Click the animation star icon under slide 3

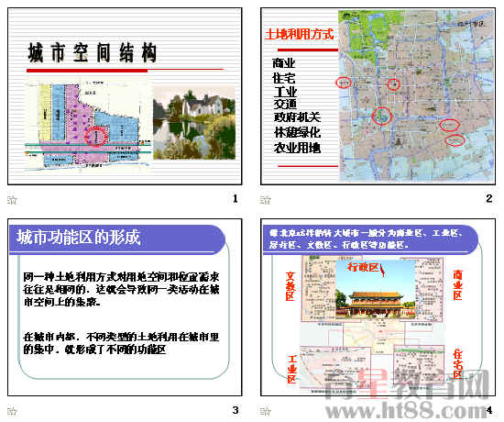coord(12,411)
